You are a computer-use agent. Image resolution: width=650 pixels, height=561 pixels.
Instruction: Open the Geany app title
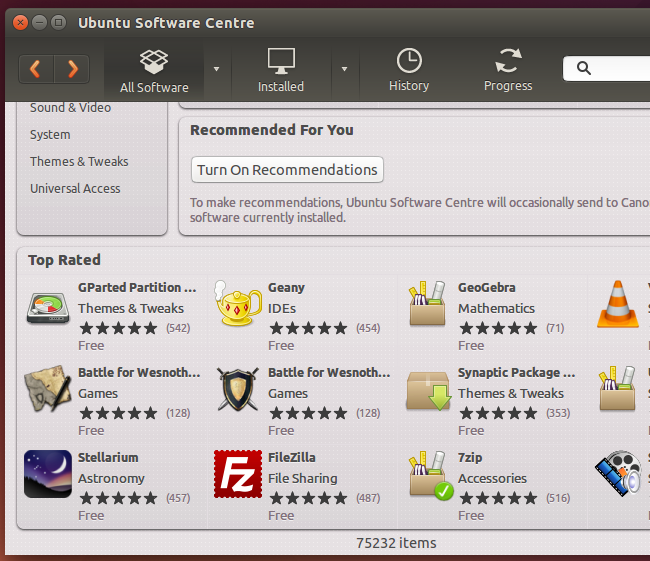(x=286, y=288)
